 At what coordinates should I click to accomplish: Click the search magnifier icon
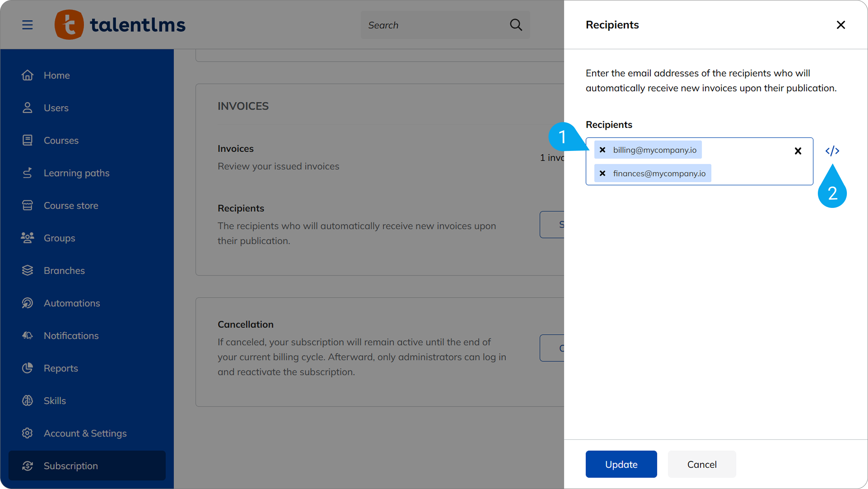coord(516,25)
